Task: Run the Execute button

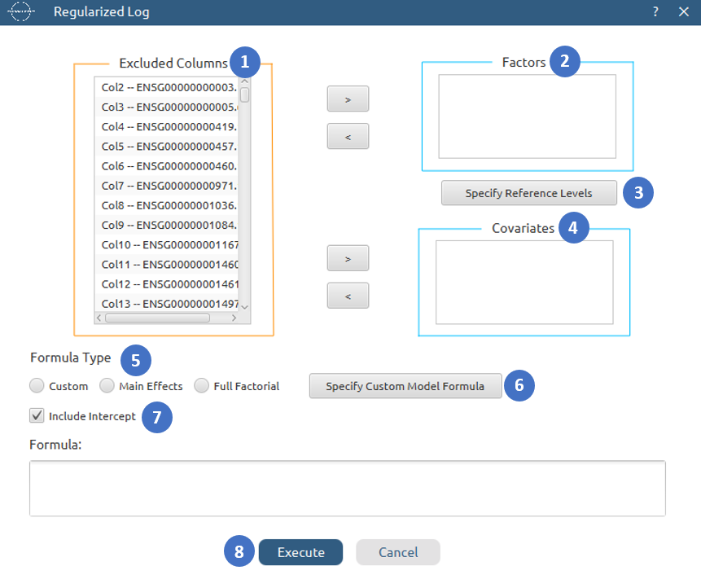Action: [301, 552]
